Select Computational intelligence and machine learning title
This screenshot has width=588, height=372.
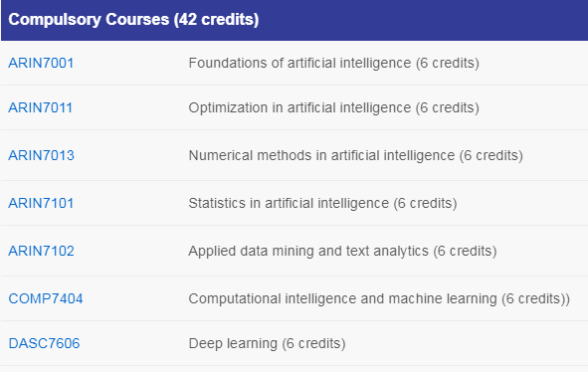coord(342,298)
